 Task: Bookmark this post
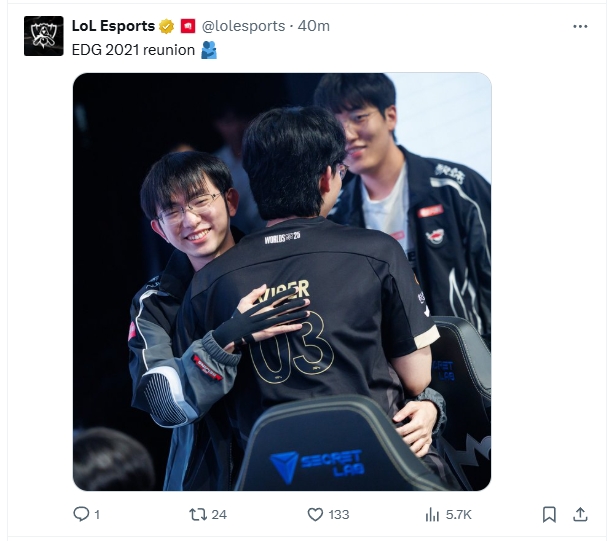[x=549, y=514]
